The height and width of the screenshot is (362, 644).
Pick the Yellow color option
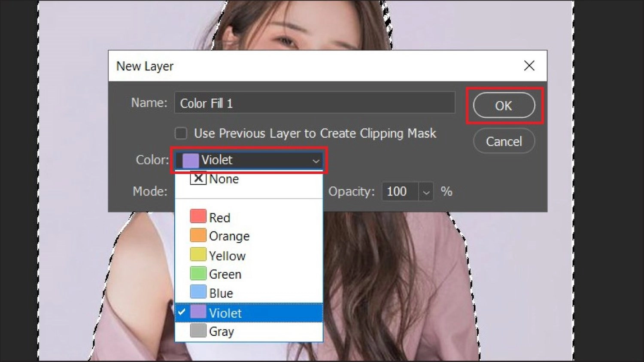click(x=249, y=256)
